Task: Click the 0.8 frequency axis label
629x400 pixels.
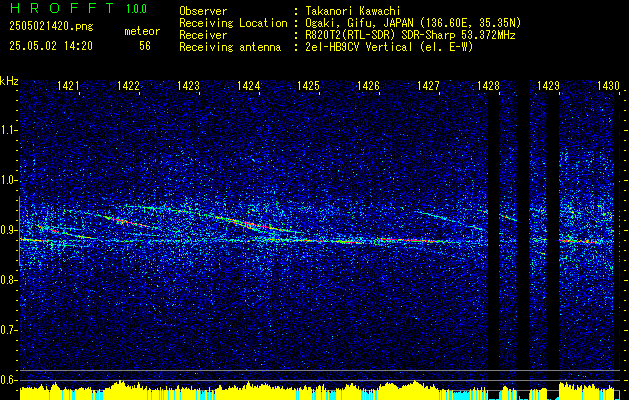Action: tap(9, 280)
